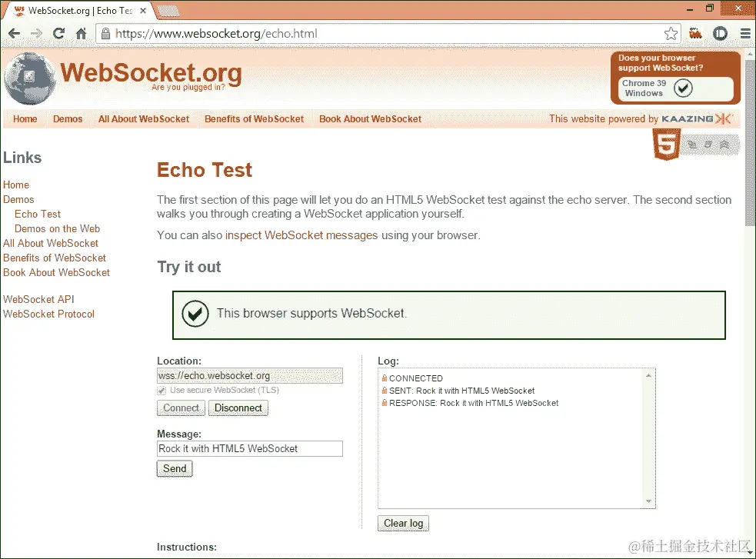The width and height of the screenshot is (756, 559).
Task: Click the browser address bar URL
Action: (216, 34)
